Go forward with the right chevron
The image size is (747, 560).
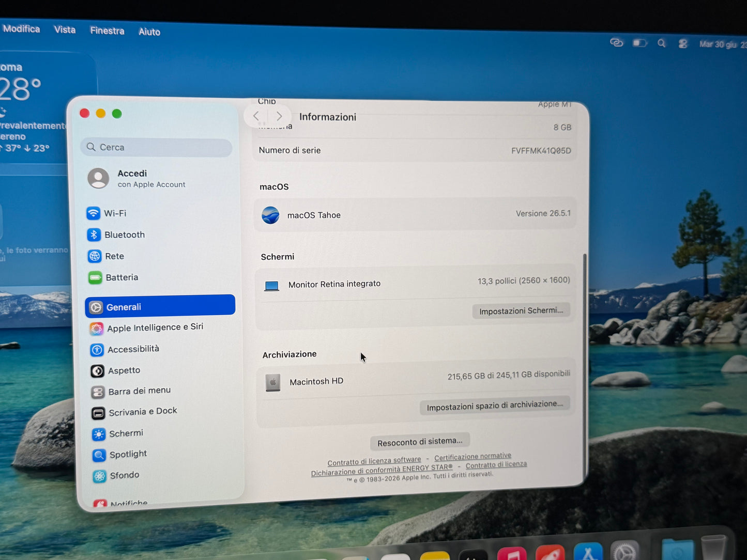click(x=279, y=116)
